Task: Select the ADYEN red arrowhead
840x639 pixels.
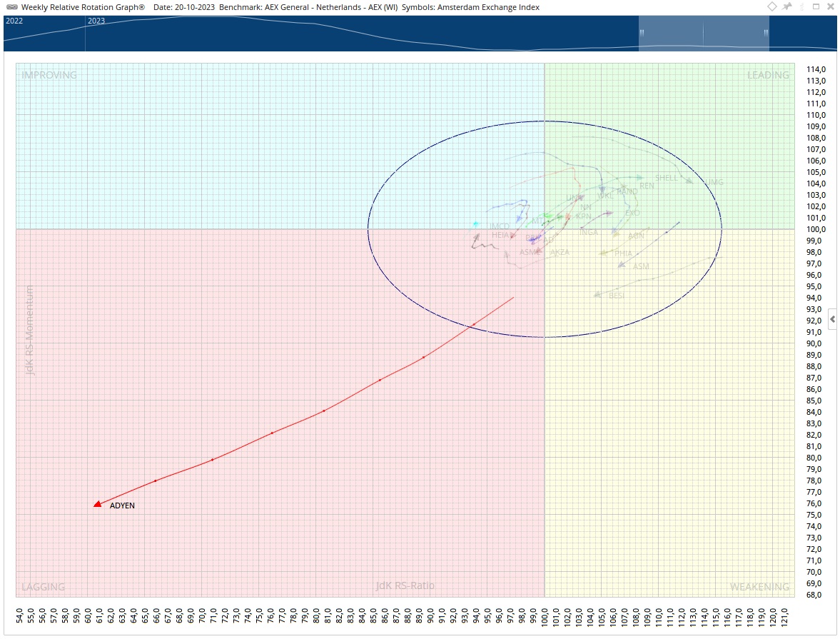Action: [x=98, y=504]
